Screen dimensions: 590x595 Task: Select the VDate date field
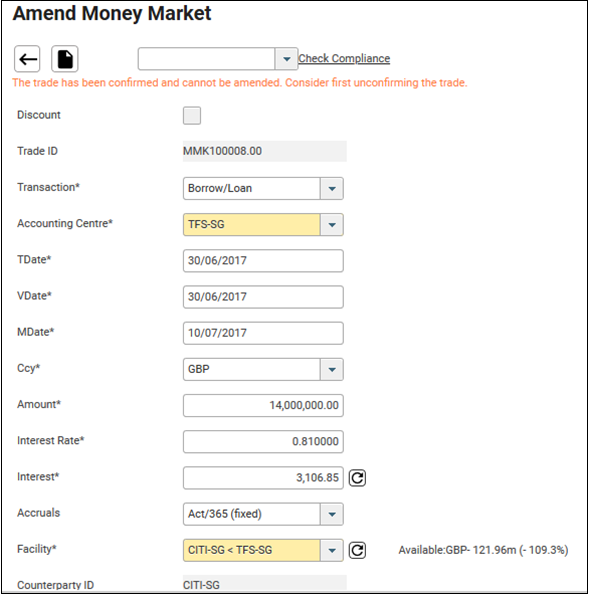(x=263, y=297)
